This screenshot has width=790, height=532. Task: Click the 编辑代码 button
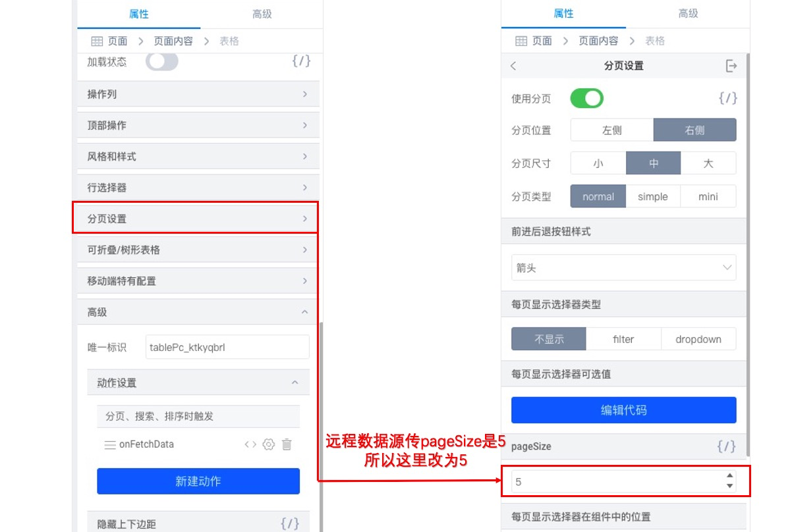pos(623,410)
